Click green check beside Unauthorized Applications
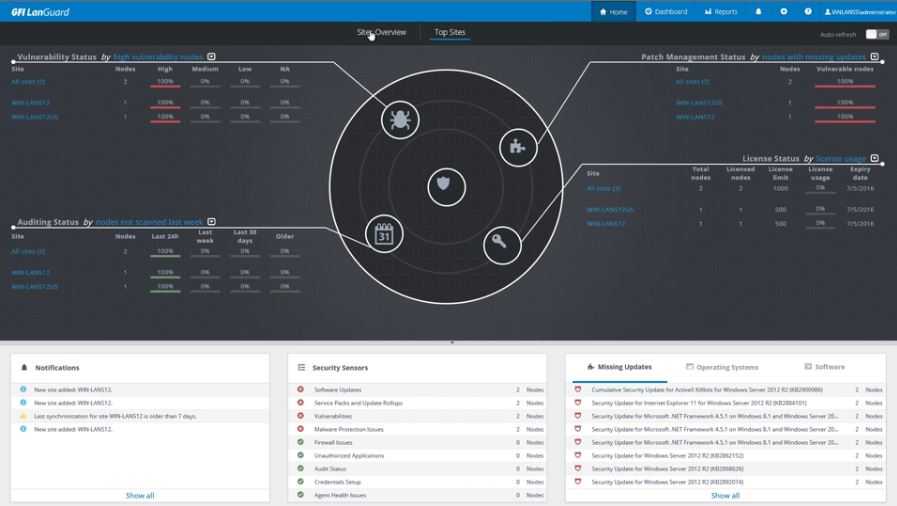Screen dimensions: 897x506 tap(300, 455)
